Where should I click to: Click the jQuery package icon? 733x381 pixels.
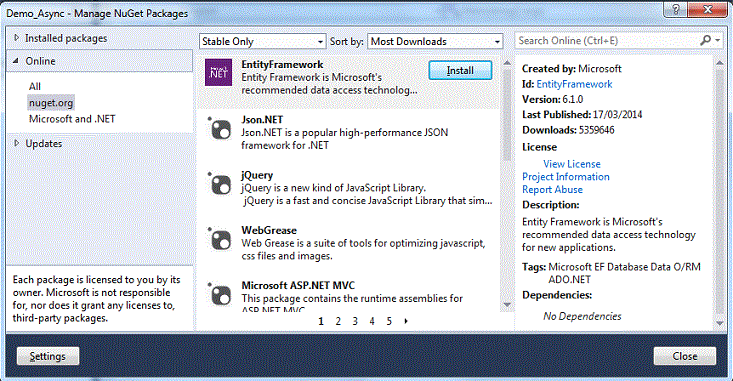[x=219, y=183]
